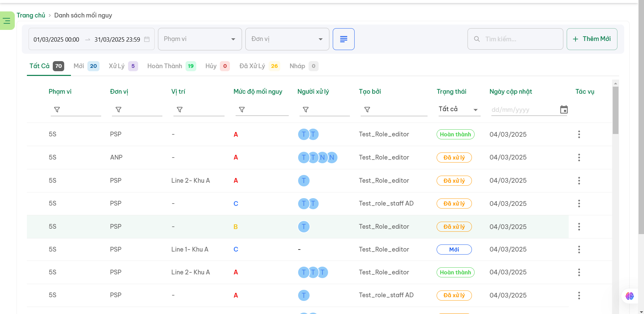This screenshot has height=314, width=644.
Task: Click the Đơn vị column filter icon
Action: point(118,110)
